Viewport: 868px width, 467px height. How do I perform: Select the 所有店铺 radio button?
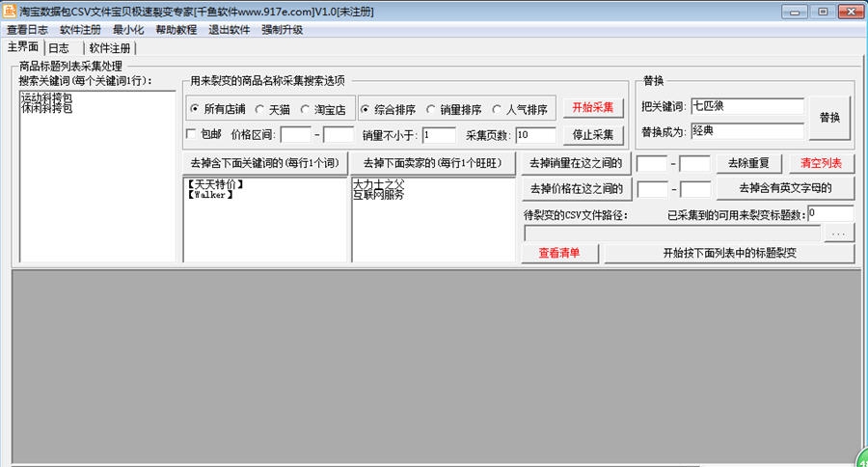(217, 109)
